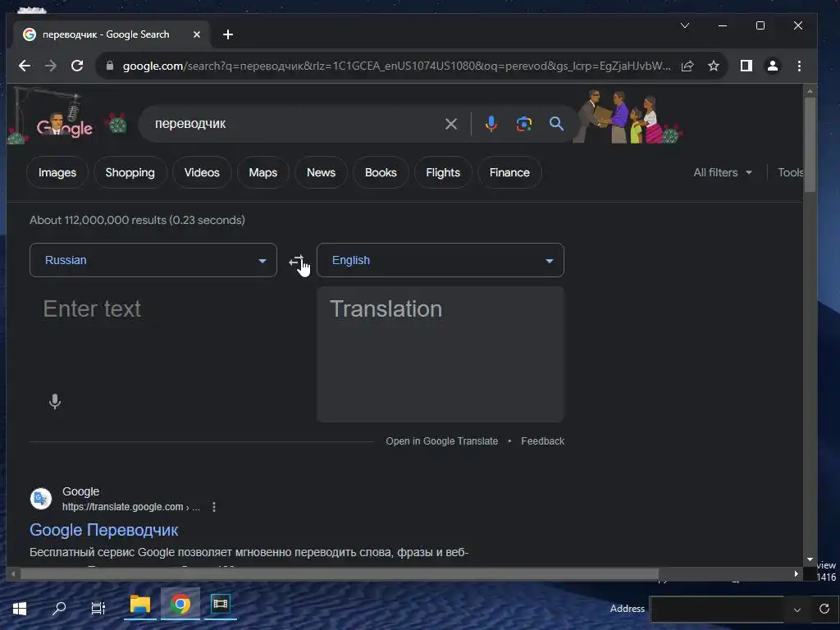Swap Russian and English languages

(x=297, y=261)
